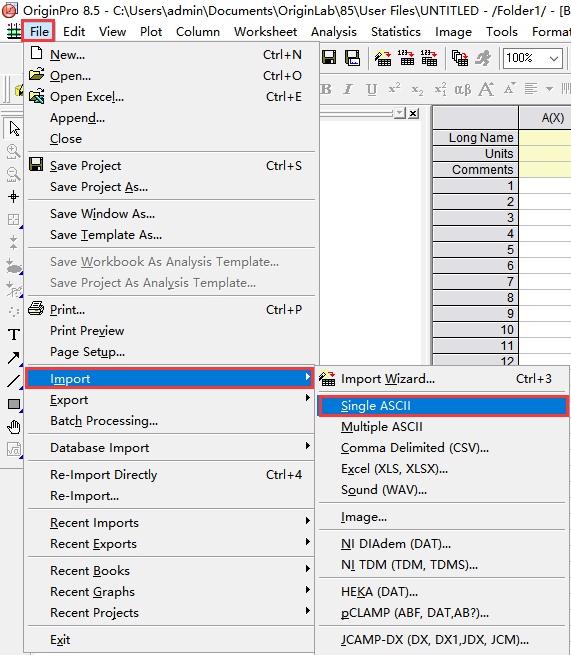
Task: Increase font size with large A icon
Action: point(486,89)
